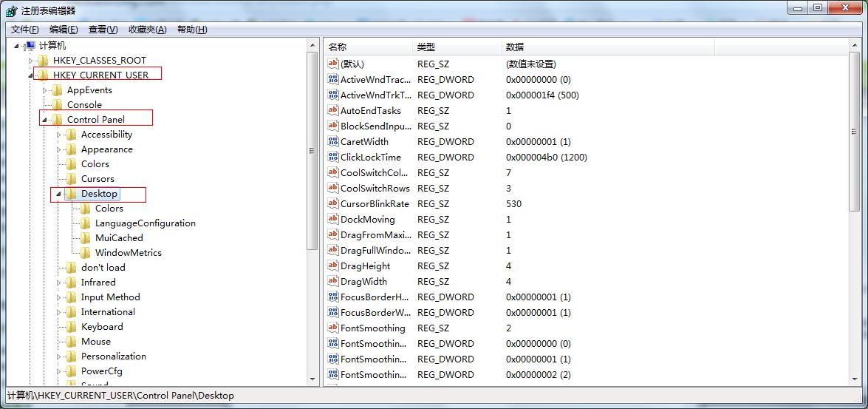Open the 文件(F) menu

[25, 30]
